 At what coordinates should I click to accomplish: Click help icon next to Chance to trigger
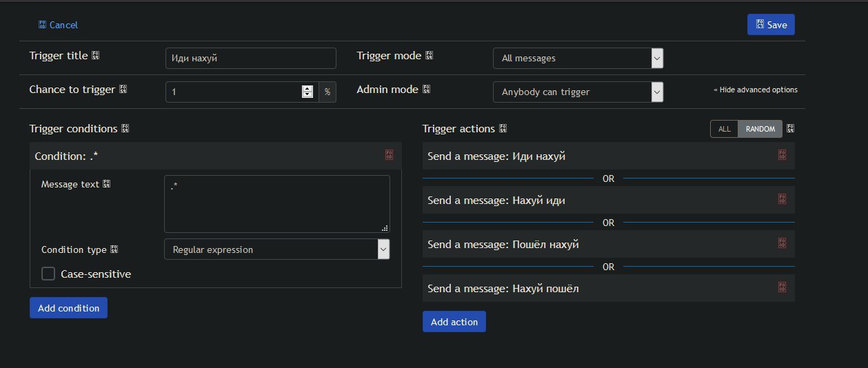123,90
